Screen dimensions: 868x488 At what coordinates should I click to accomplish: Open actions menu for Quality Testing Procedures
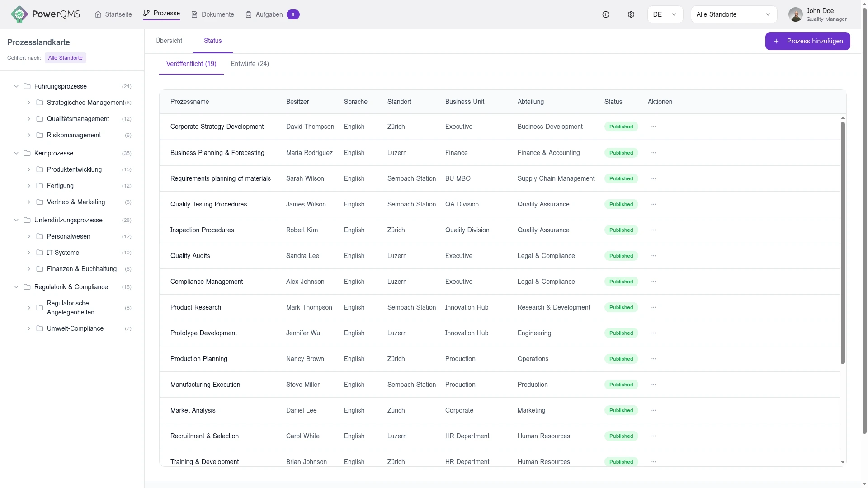[653, 204]
